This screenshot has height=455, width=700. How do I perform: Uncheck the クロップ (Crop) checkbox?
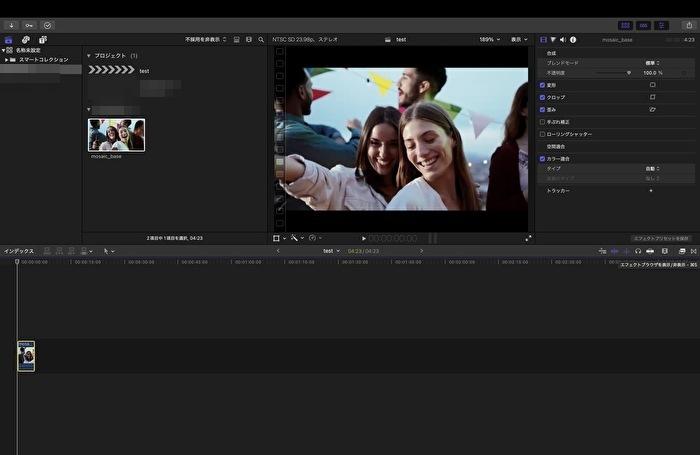(x=543, y=97)
